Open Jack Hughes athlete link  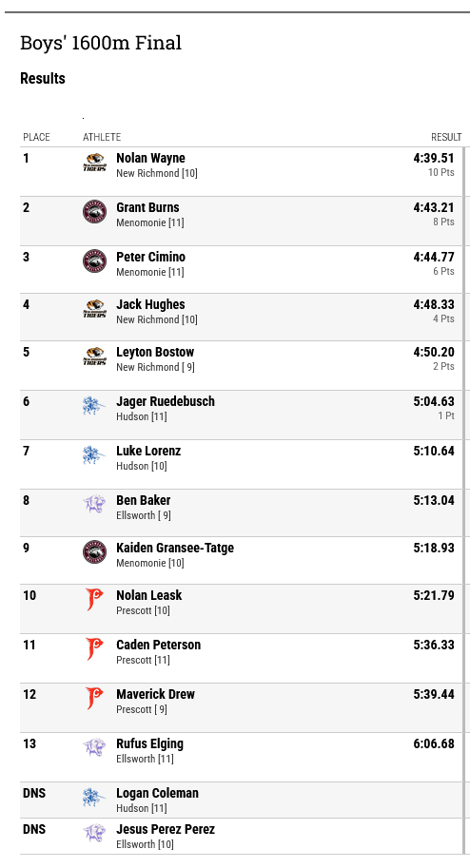tap(150, 304)
